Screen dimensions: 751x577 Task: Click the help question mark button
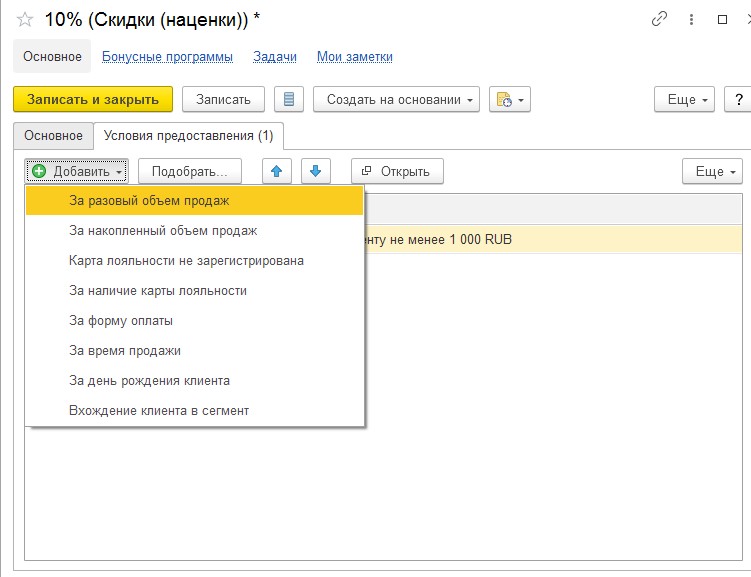[738, 99]
